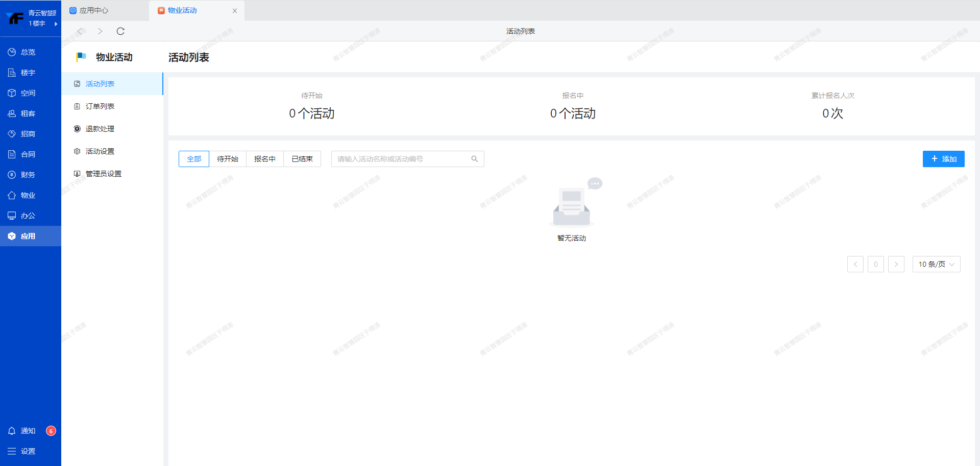Click the search magnifier icon
The width and height of the screenshot is (980, 466).
tap(474, 159)
